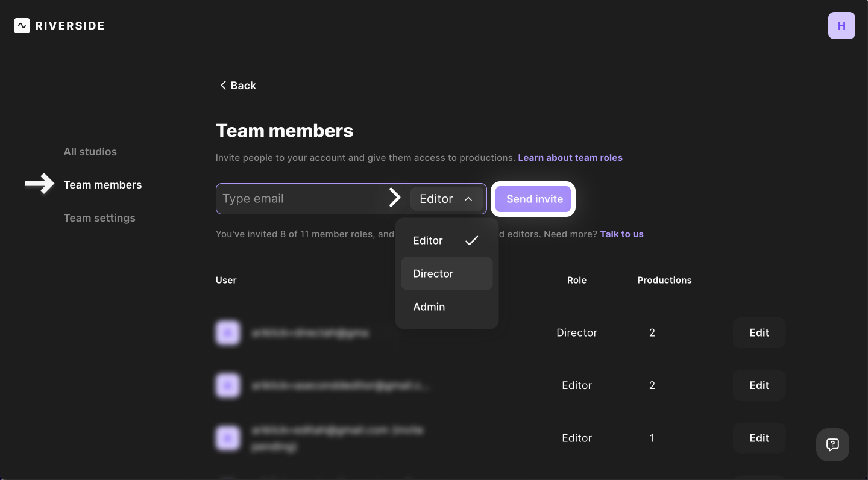Viewport: 868px width, 480px height.
Task: Edit the second Editor with 2 productions
Action: coord(759,385)
